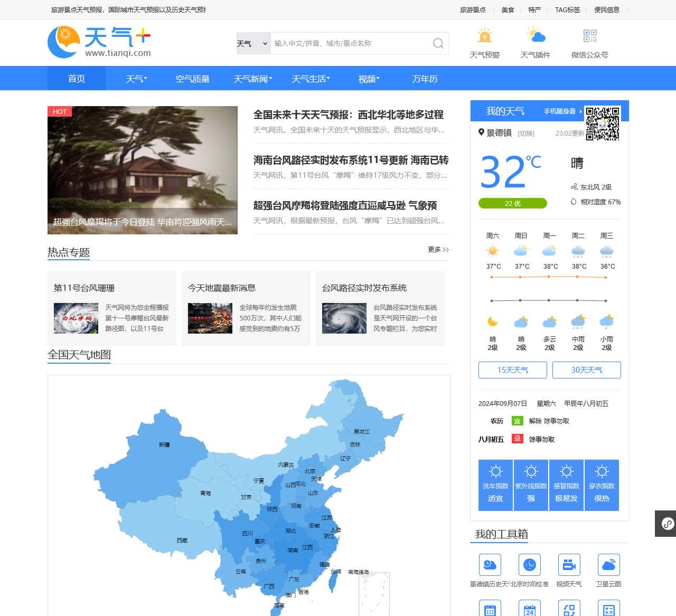Click the 中雨 night weather icon
Viewport: 676px width, 616px height.
pos(578,321)
